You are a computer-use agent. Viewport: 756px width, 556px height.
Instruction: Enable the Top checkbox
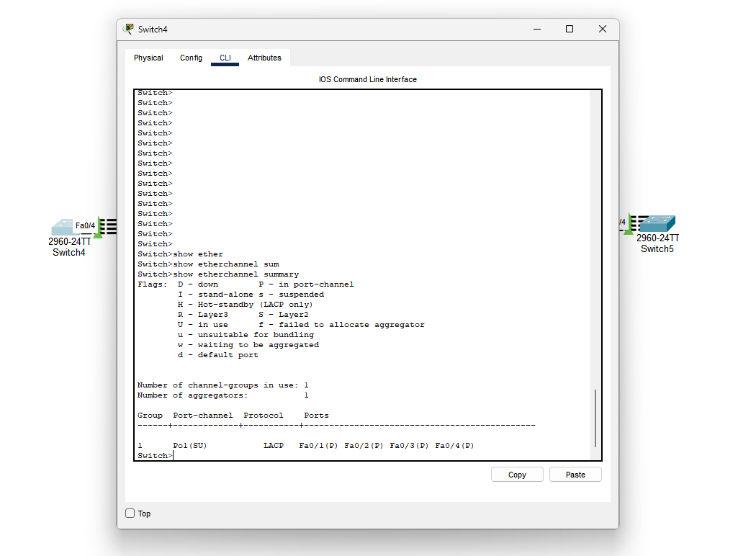click(130, 513)
